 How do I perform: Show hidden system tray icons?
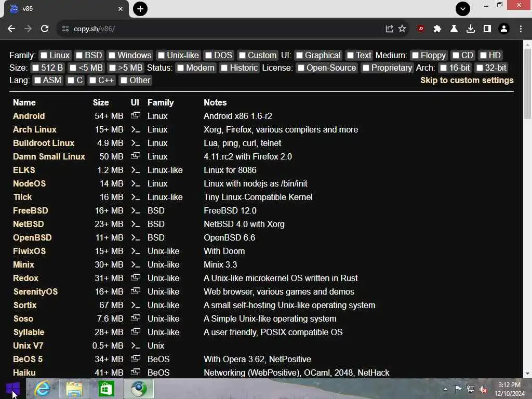pyautogui.click(x=445, y=389)
